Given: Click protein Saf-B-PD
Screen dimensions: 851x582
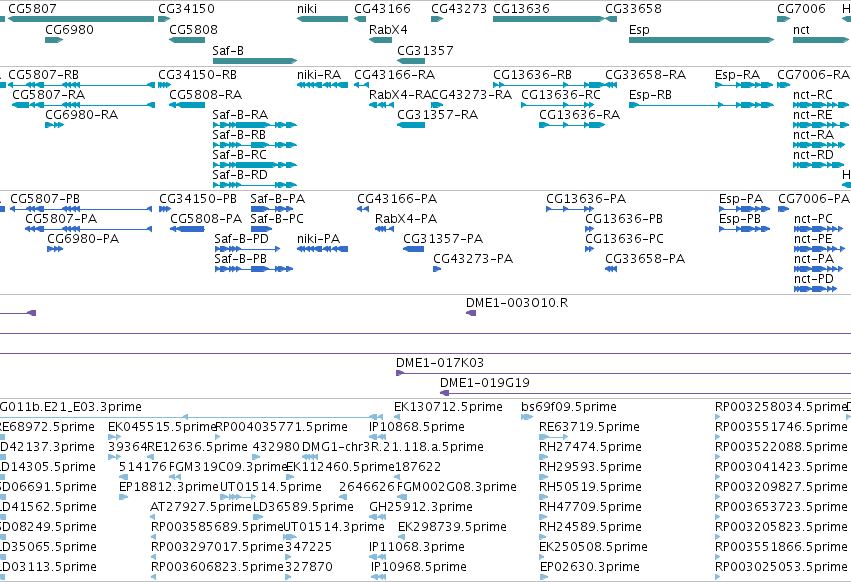Looking at the screenshot, I should click(247, 249).
